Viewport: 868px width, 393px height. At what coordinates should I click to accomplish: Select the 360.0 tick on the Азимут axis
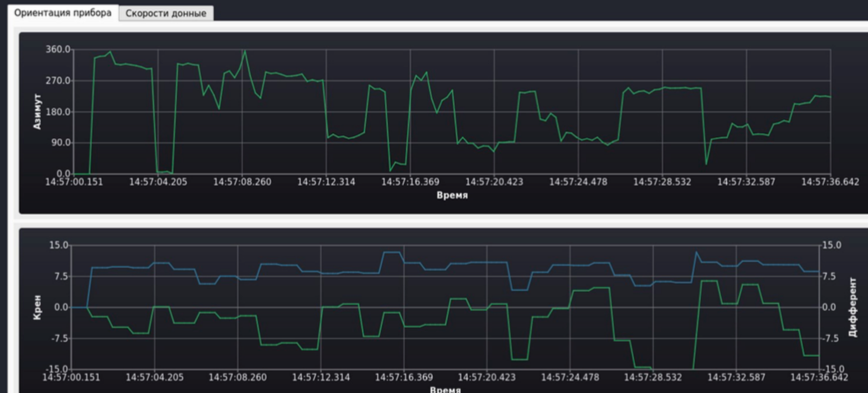point(58,50)
